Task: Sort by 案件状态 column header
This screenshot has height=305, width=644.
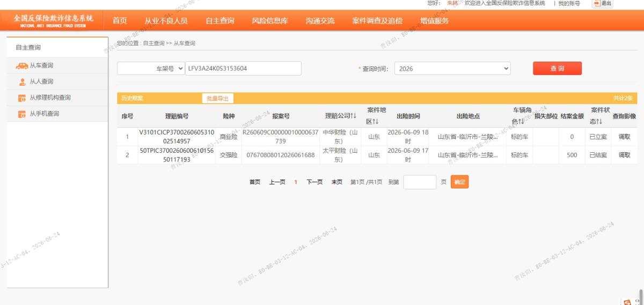Action: [x=599, y=116]
